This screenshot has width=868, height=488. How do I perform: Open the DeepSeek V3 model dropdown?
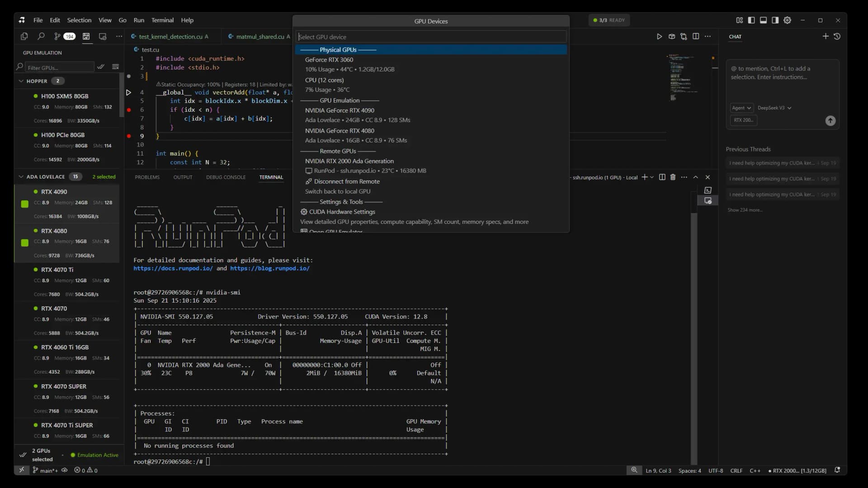click(x=774, y=108)
